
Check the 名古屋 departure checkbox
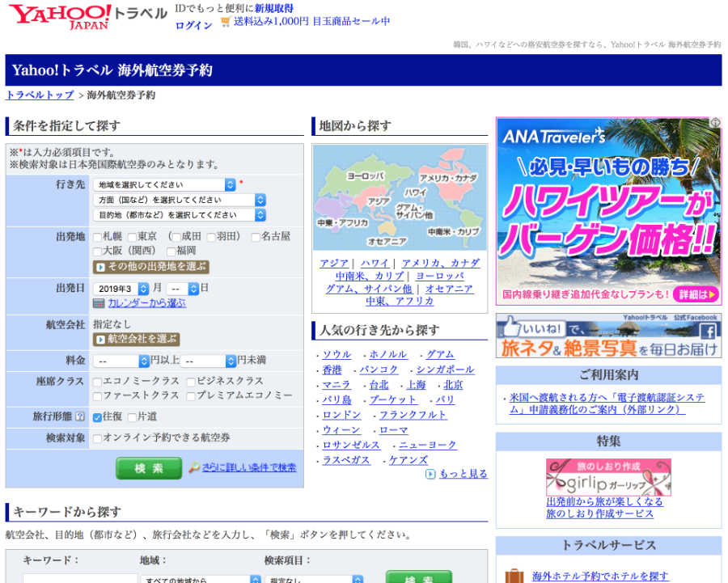tap(256, 237)
